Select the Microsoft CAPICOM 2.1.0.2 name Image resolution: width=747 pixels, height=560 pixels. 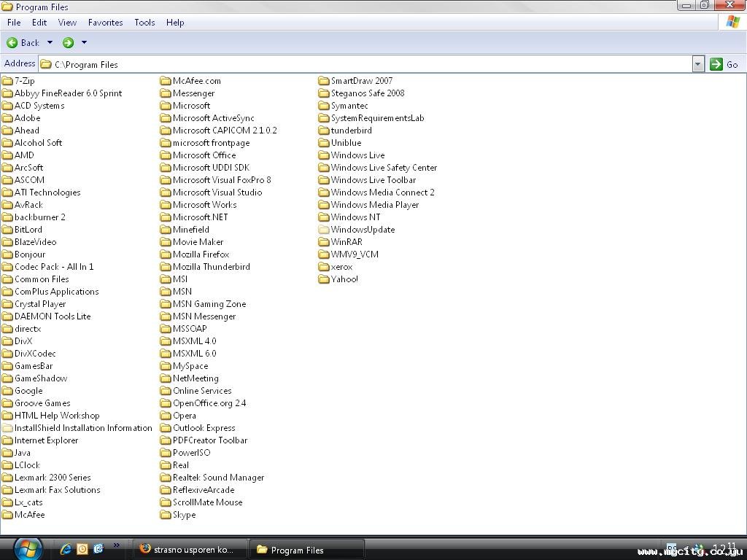(x=225, y=131)
